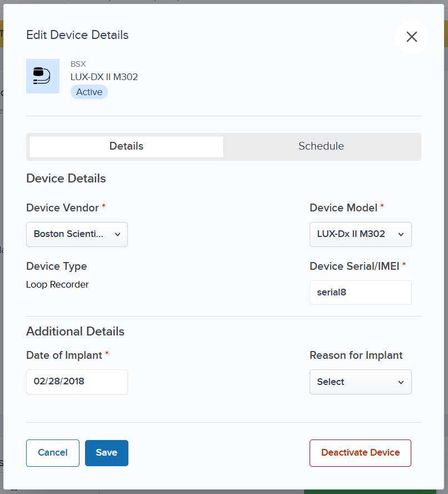Open the Schedule tab
Image resolution: width=448 pixels, height=494 pixels.
point(321,146)
